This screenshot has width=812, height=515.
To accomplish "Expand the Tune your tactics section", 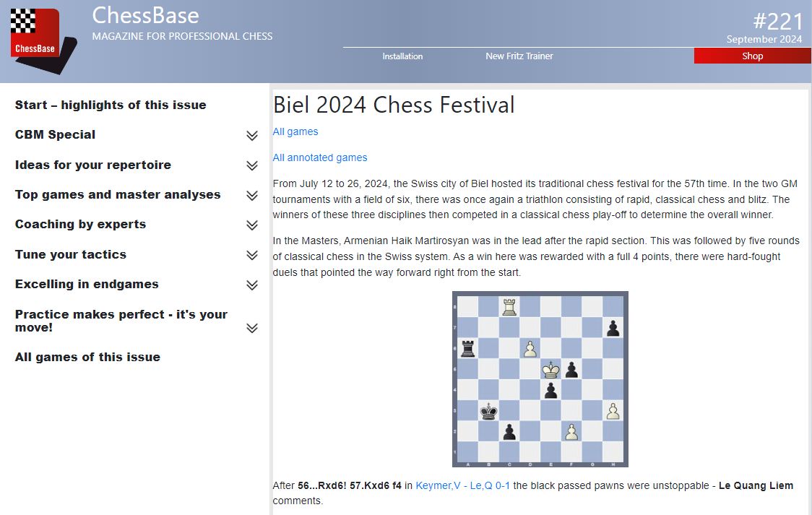I will coord(251,255).
